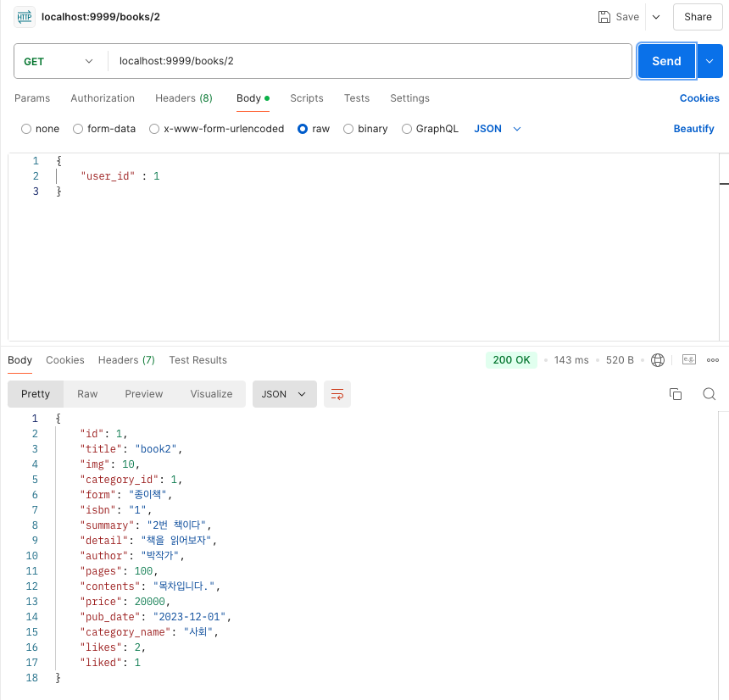Viewport: 729px width, 700px height.
Task: Open the network globe icon in response bar
Action: pyautogui.click(x=658, y=360)
